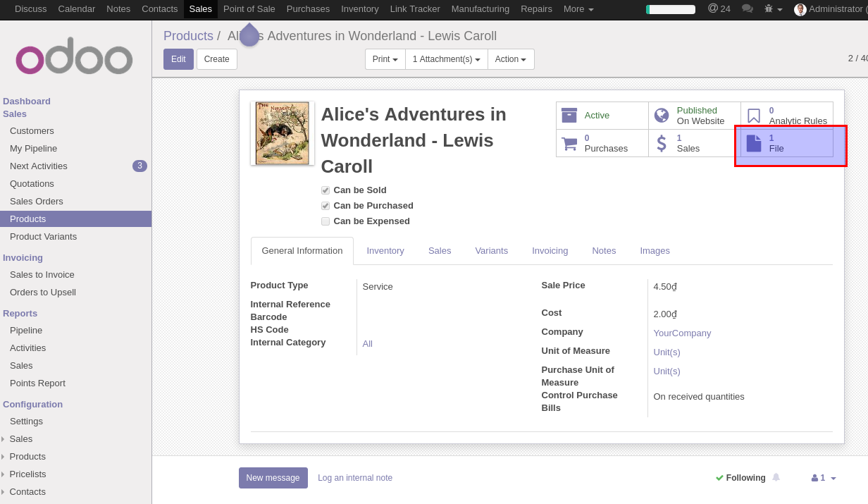The width and height of the screenshot is (868, 504).
Task: Click the notification bell icon
Action: tap(776, 477)
